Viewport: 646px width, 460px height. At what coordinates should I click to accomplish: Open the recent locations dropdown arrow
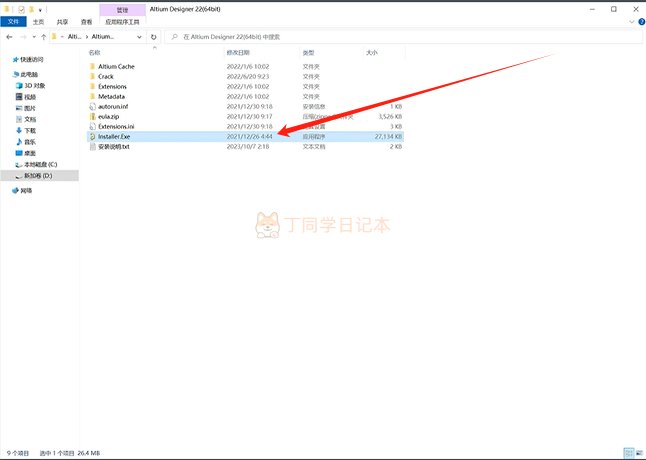(x=34, y=37)
